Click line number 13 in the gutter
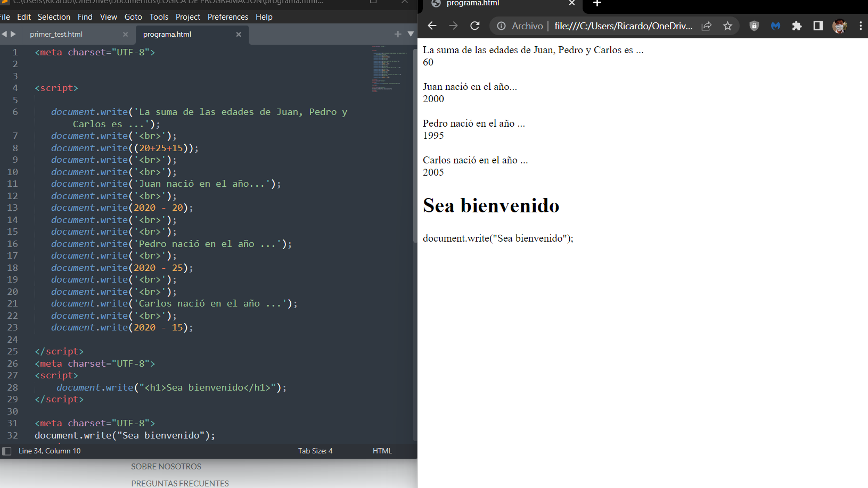The image size is (868, 488). click(12, 208)
